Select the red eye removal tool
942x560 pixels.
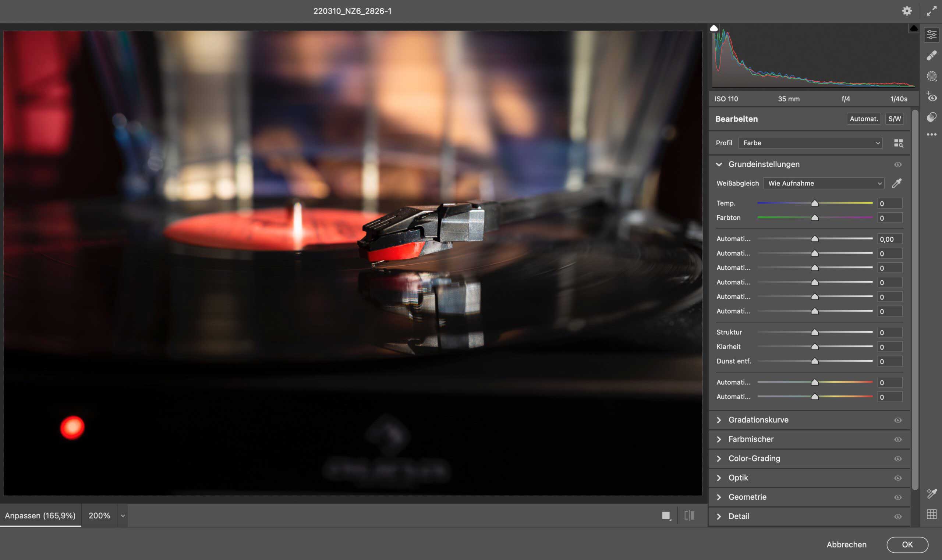point(931,97)
